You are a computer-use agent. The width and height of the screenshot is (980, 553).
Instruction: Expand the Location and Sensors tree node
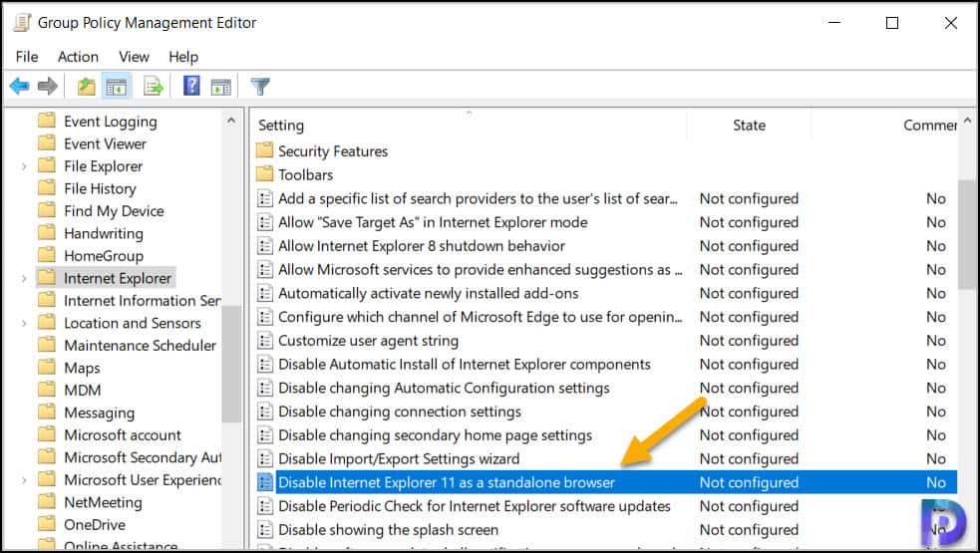tap(24, 323)
